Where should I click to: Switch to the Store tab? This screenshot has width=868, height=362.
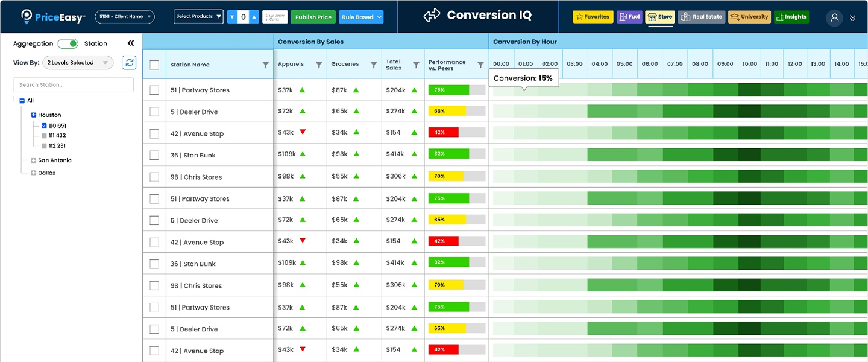pyautogui.click(x=660, y=17)
